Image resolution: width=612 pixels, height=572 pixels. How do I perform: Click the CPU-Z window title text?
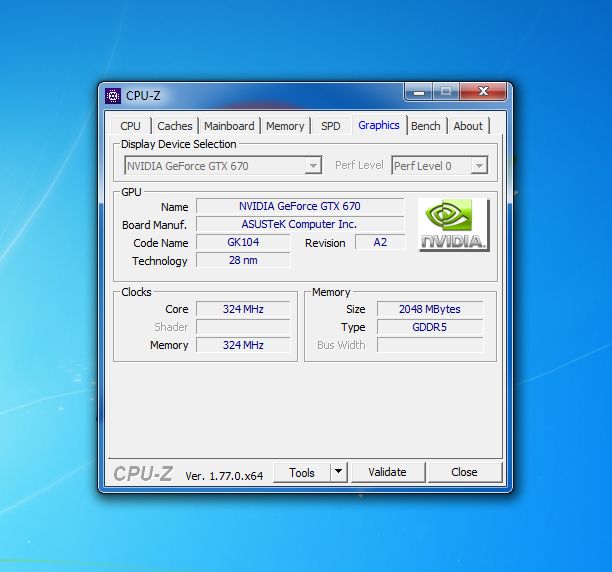[143, 96]
